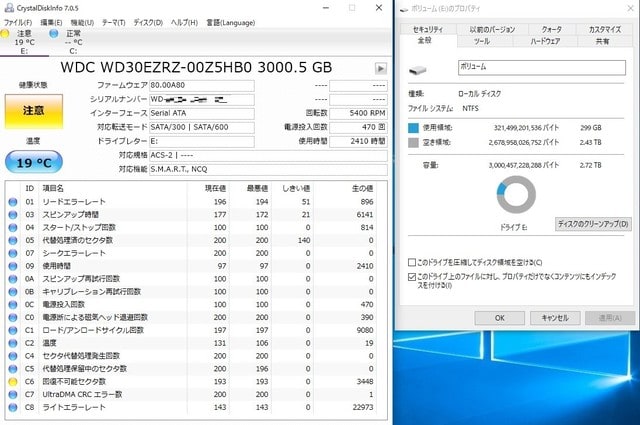Click the UltraDMA CRC エラー数 row name
Viewport: 640px width, 425px height.
point(82,395)
